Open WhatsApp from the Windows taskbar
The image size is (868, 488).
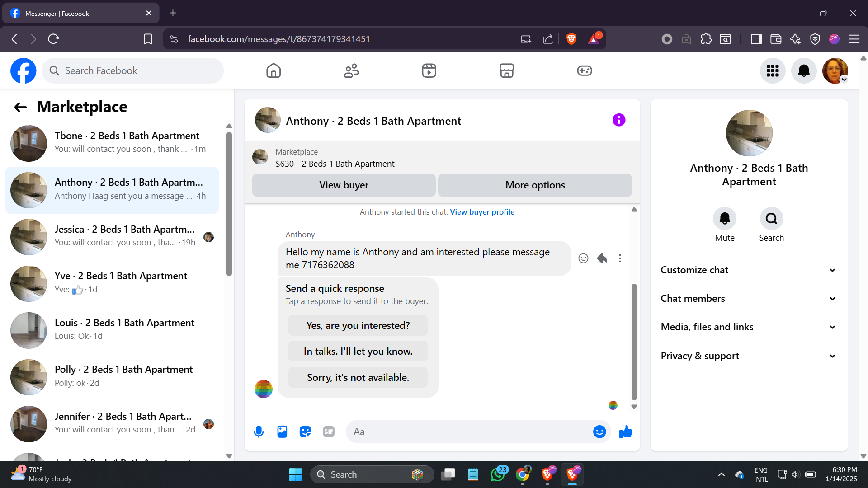498,474
